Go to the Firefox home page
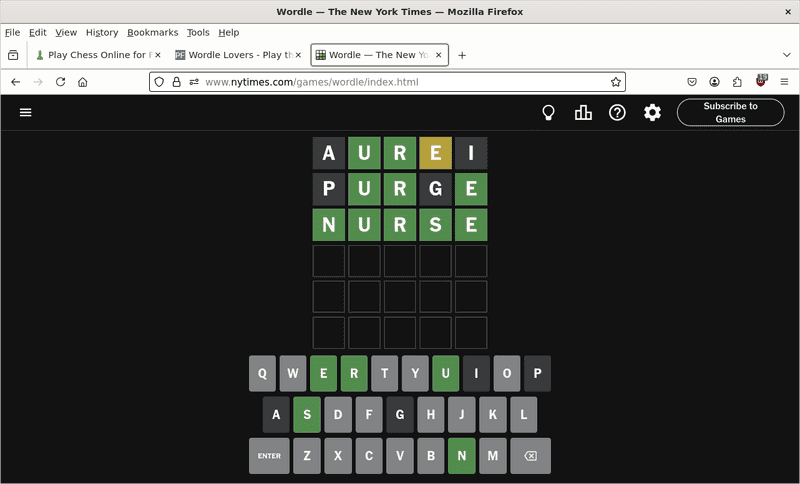800x484 pixels. tap(83, 82)
